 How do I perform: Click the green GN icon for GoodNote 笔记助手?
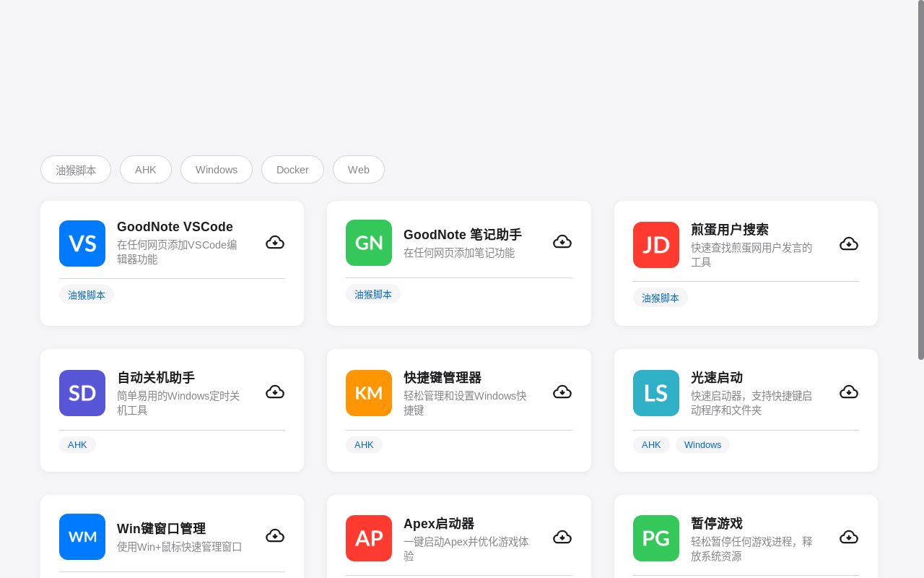[x=369, y=243]
